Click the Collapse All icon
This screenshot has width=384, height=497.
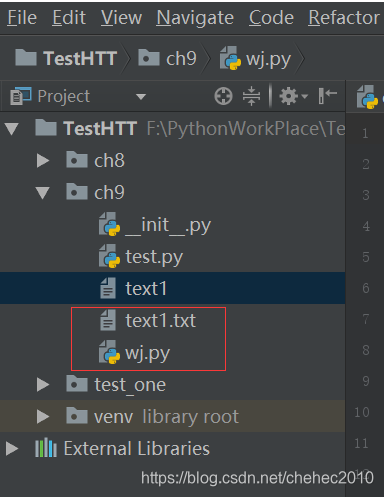click(251, 96)
